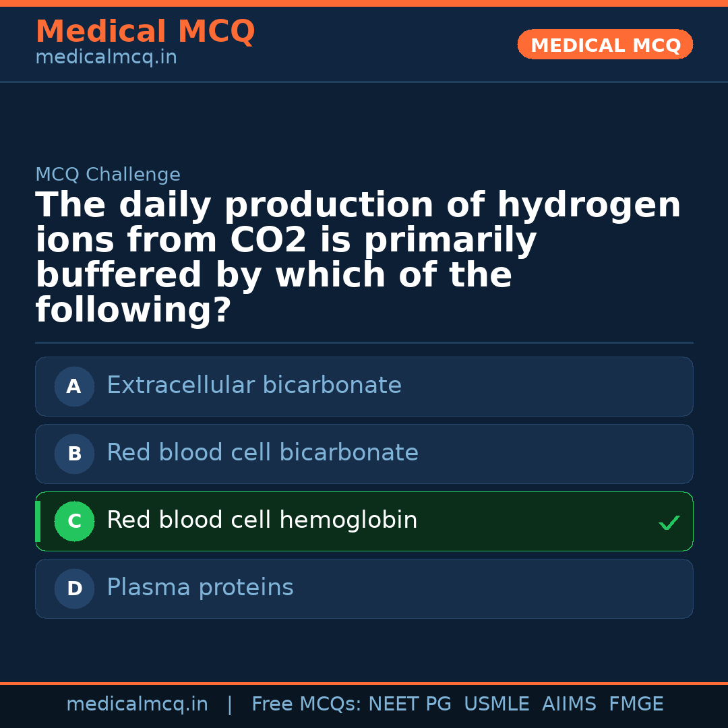Image resolution: width=728 pixels, height=728 pixels.
Task: Open the medicalmcq.in link in the footer
Action: [x=137, y=704]
